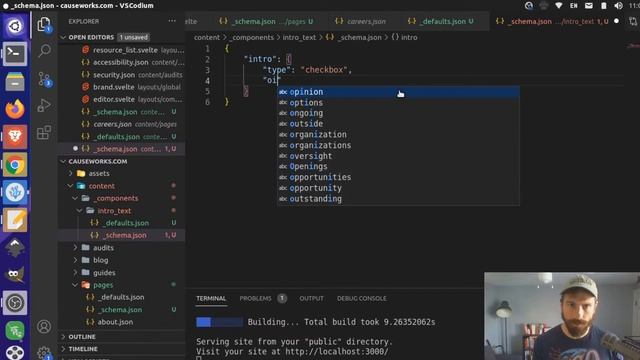This screenshot has width=640, height=360.
Task: Click the _components breadcrumb segment
Action: pyautogui.click(x=251, y=37)
